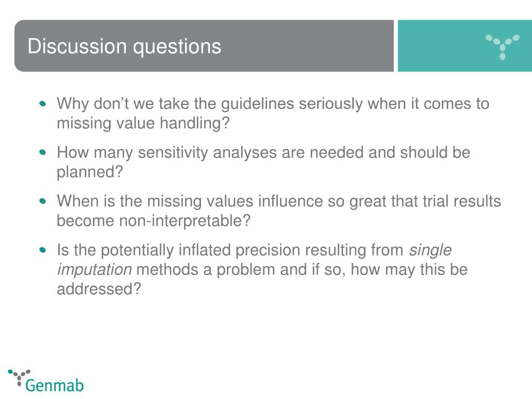532x399 pixels.
Task: Click the Genmab logo in the bottom corner
Action: pos(46,381)
